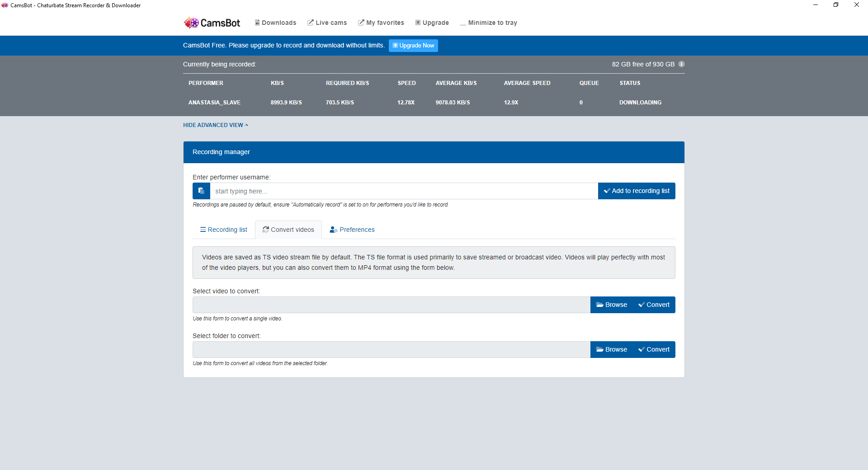
Task: Click the QUEUE column header
Action: pyautogui.click(x=589, y=83)
